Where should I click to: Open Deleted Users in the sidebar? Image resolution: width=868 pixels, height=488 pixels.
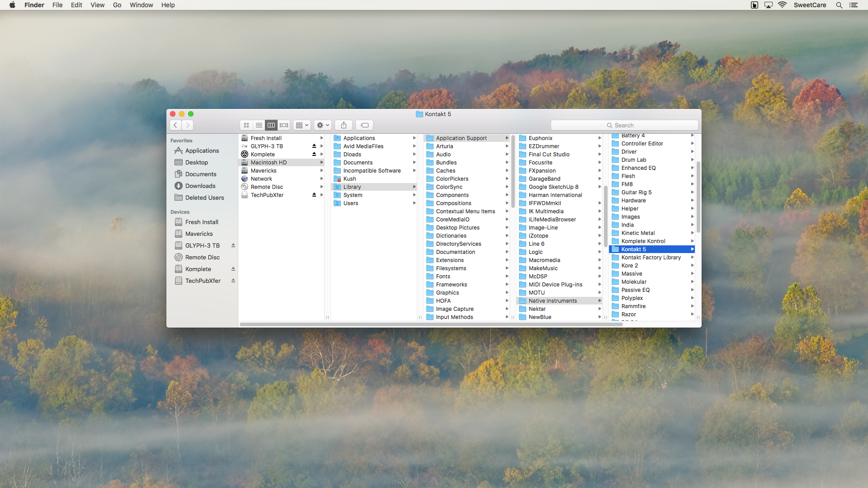point(202,198)
